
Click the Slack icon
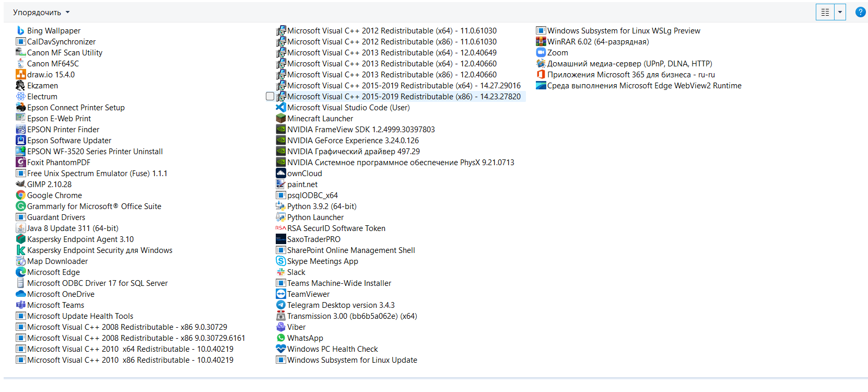[x=281, y=272]
